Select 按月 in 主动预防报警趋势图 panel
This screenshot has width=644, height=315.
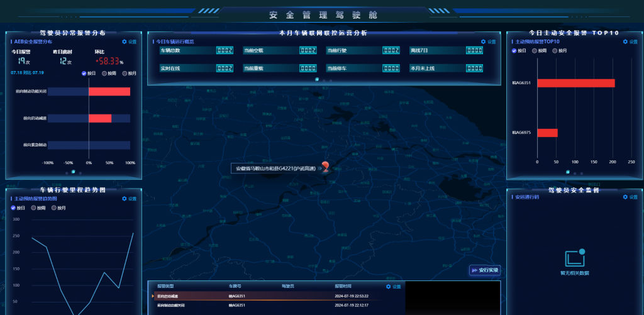click(58, 208)
